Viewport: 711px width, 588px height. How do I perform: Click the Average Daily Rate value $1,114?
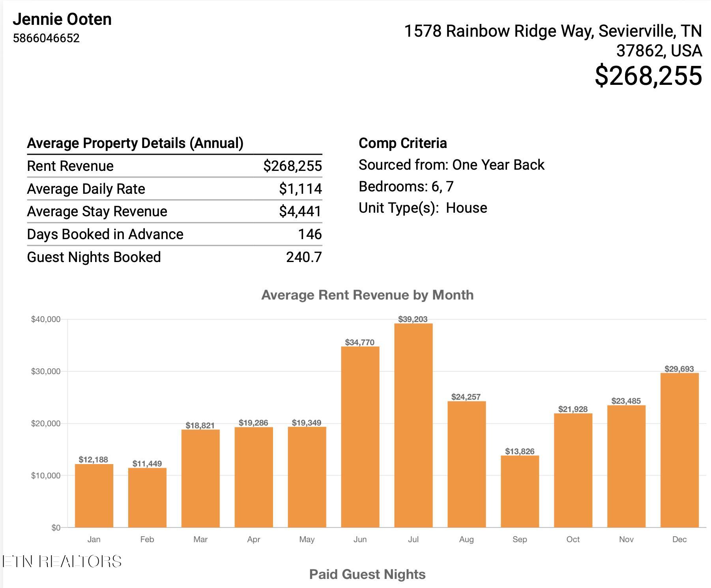tap(300, 189)
